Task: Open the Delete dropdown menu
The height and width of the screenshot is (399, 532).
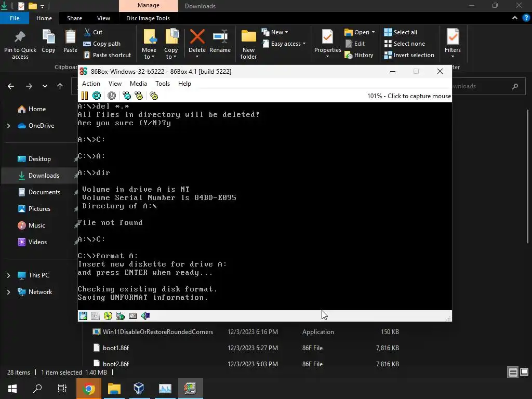Action: pos(197,57)
